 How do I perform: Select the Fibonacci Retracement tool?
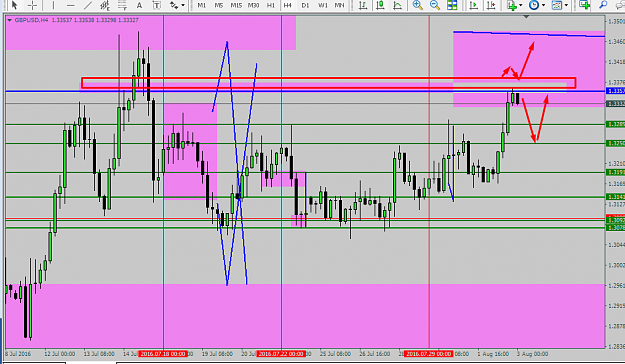click(122, 5)
